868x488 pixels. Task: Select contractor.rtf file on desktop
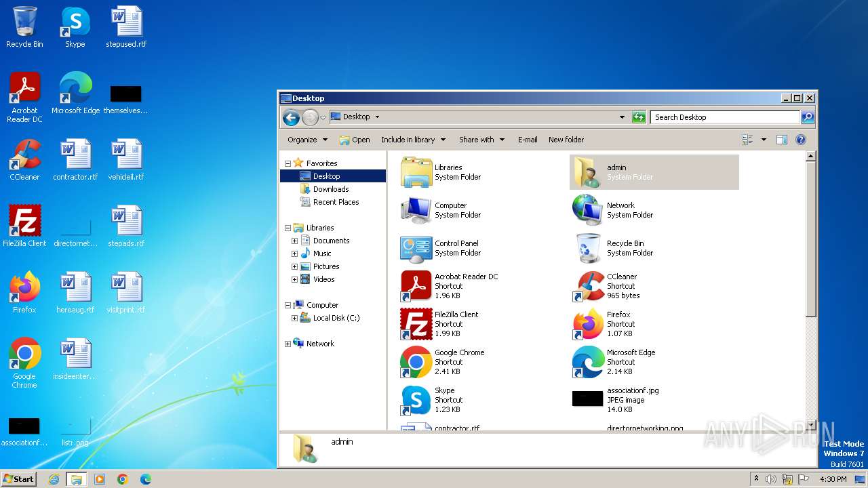click(75, 160)
